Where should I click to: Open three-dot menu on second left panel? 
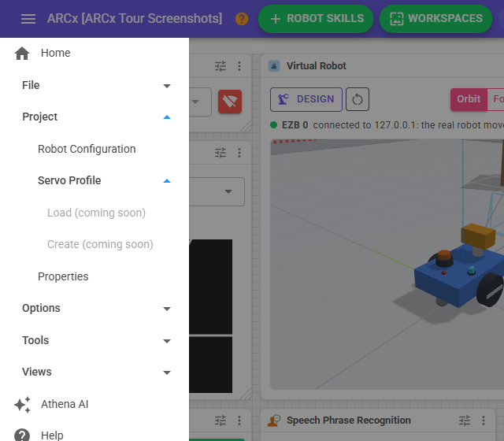pyautogui.click(x=239, y=153)
